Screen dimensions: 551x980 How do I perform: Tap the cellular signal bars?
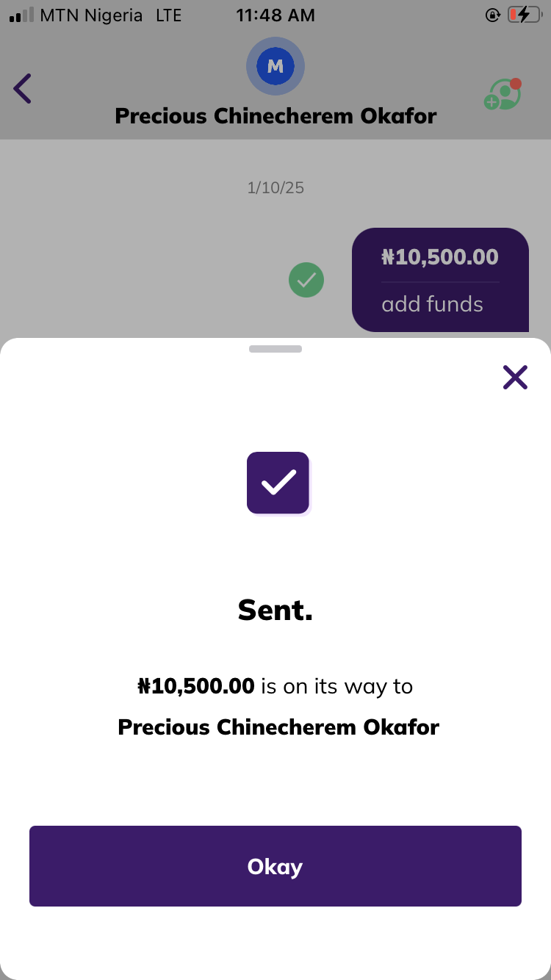coord(22,15)
